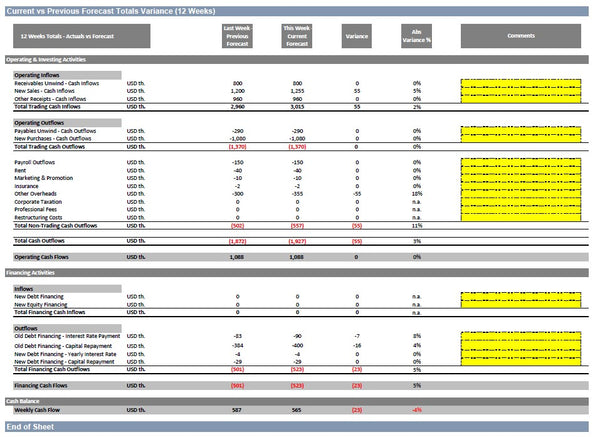Select the comment cell for Other Overheads

tap(521, 194)
